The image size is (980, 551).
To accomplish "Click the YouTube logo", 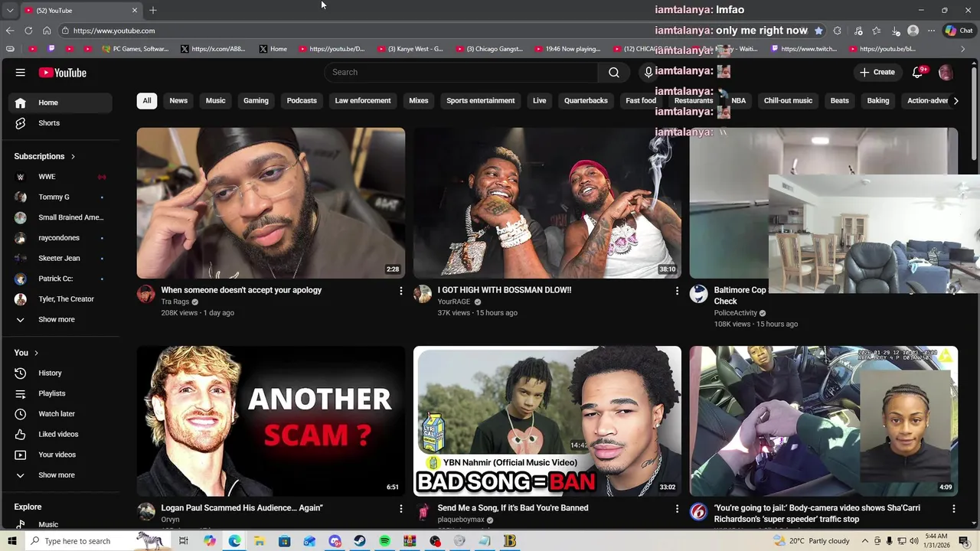I will pyautogui.click(x=63, y=73).
